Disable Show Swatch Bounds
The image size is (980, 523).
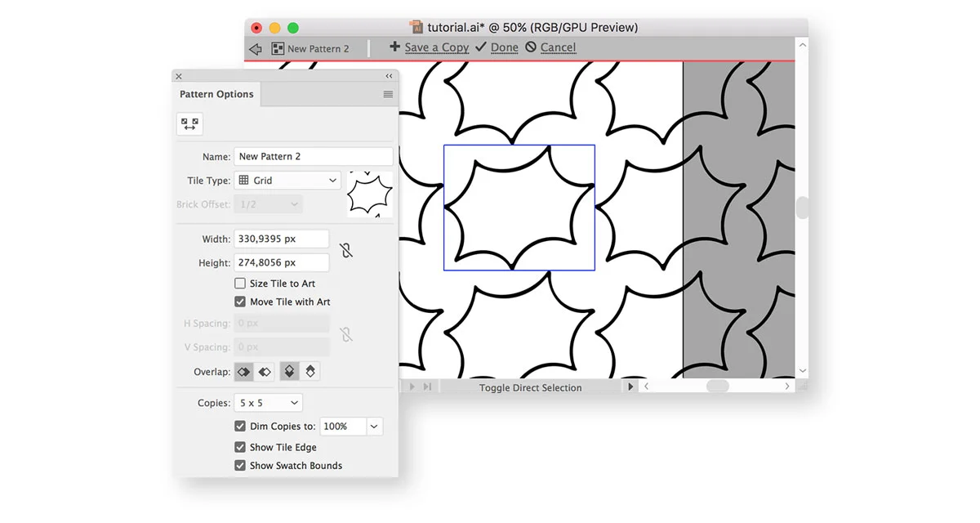point(240,465)
